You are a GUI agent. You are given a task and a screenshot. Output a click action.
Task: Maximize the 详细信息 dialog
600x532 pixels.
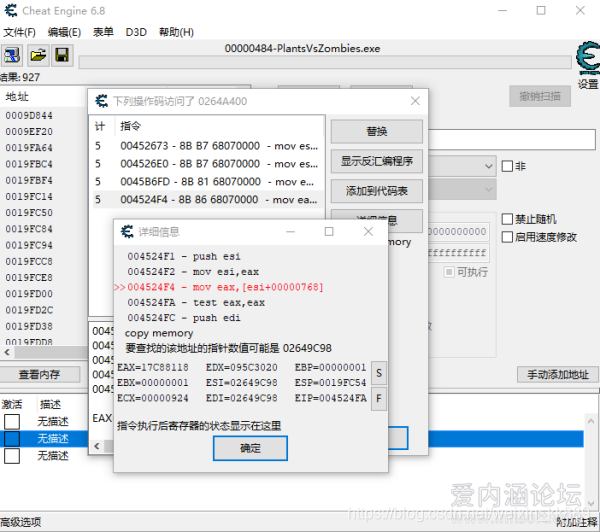pos(329,232)
